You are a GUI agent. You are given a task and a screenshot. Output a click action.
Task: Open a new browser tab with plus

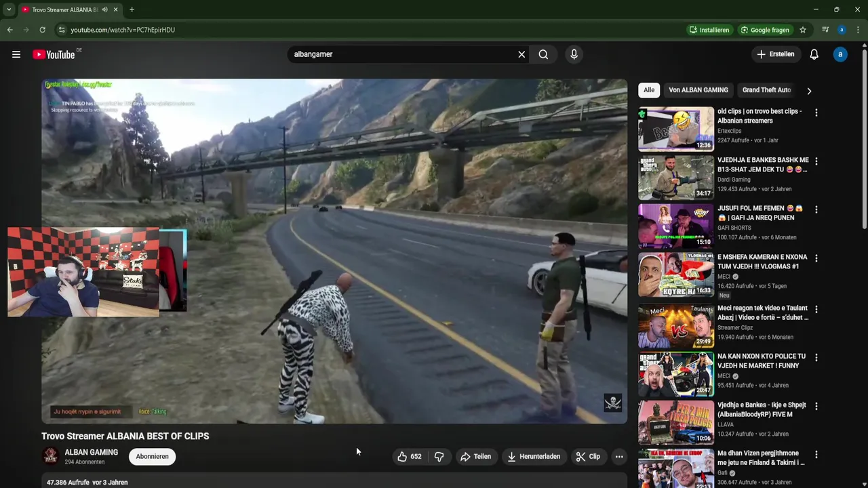coord(132,9)
